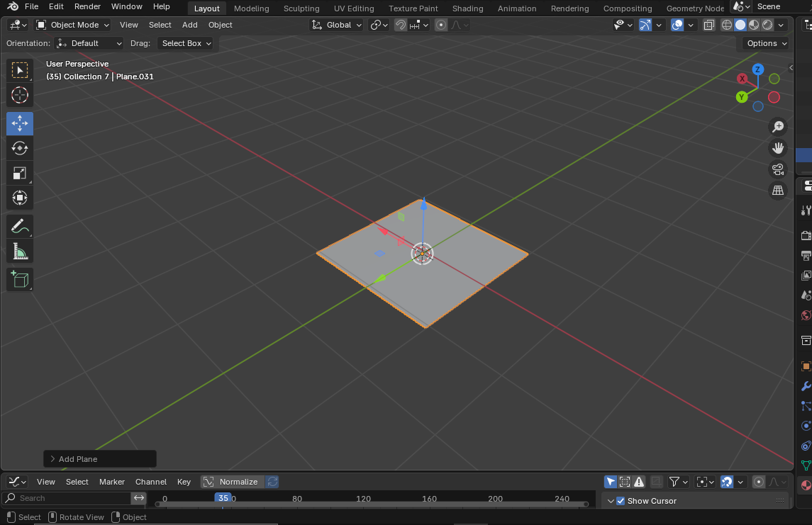Open the Global transform orientation dropdown
Image resolution: width=812 pixels, height=525 pixels.
pyautogui.click(x=337, y=25)
